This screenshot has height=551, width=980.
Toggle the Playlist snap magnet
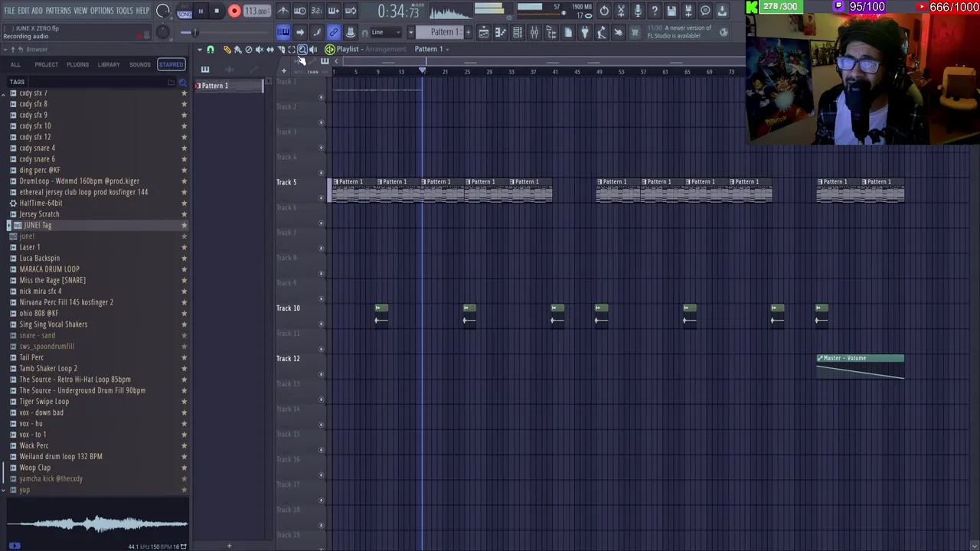pyautogui.click(x=211, y=49)
